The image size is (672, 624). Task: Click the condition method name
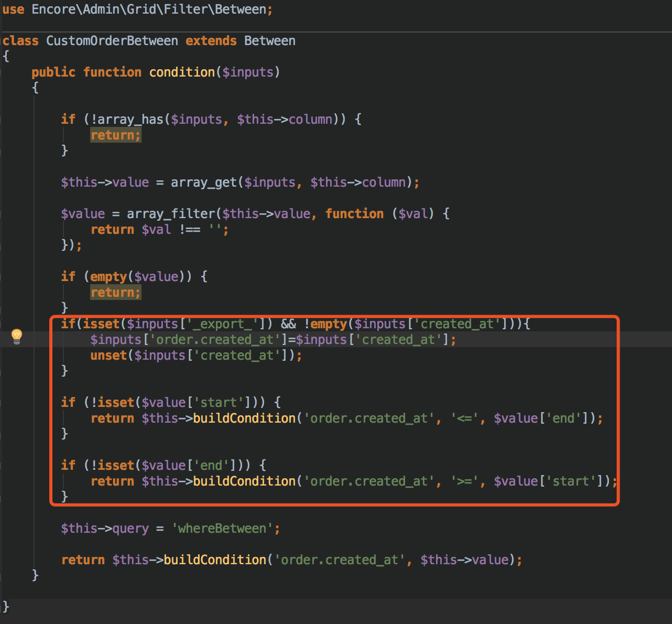[182, 72]
